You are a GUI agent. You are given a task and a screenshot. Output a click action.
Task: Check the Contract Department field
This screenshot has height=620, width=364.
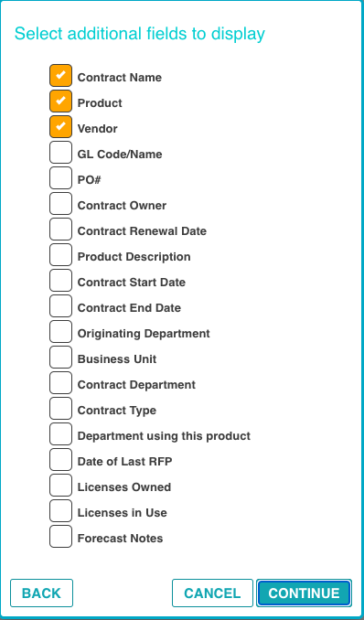coord(60,383)
